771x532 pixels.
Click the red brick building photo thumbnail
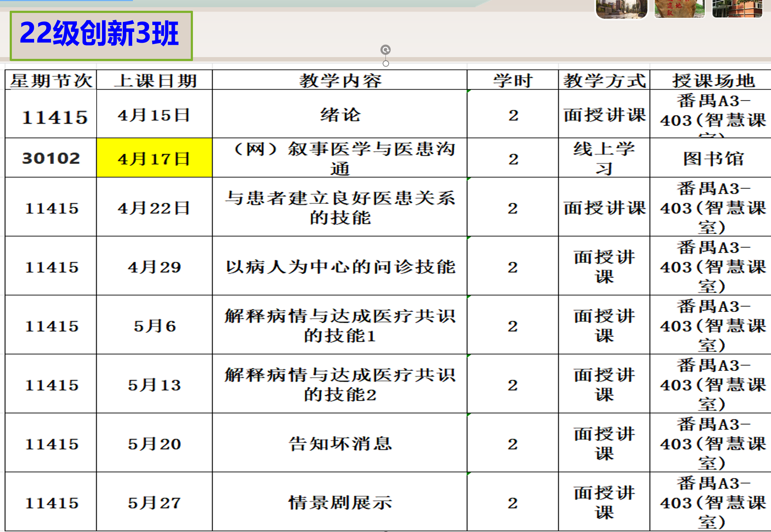coord(737,9)
